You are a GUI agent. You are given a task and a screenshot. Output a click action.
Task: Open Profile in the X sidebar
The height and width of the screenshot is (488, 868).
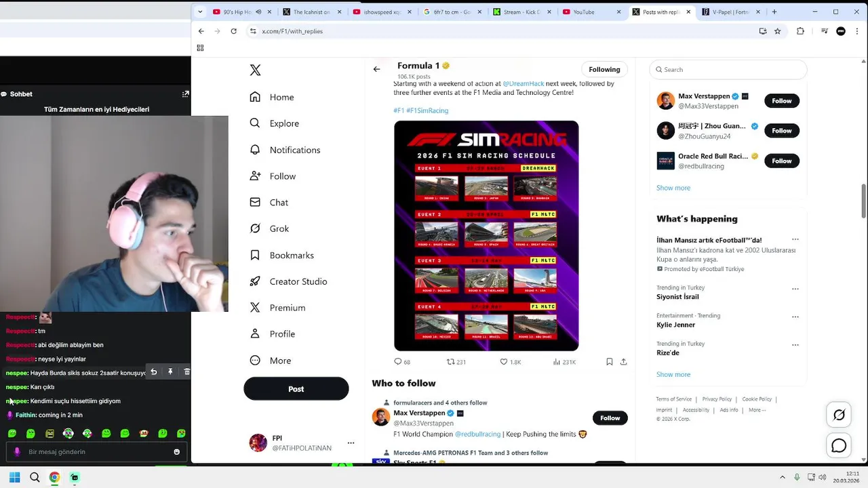(272, 334)
